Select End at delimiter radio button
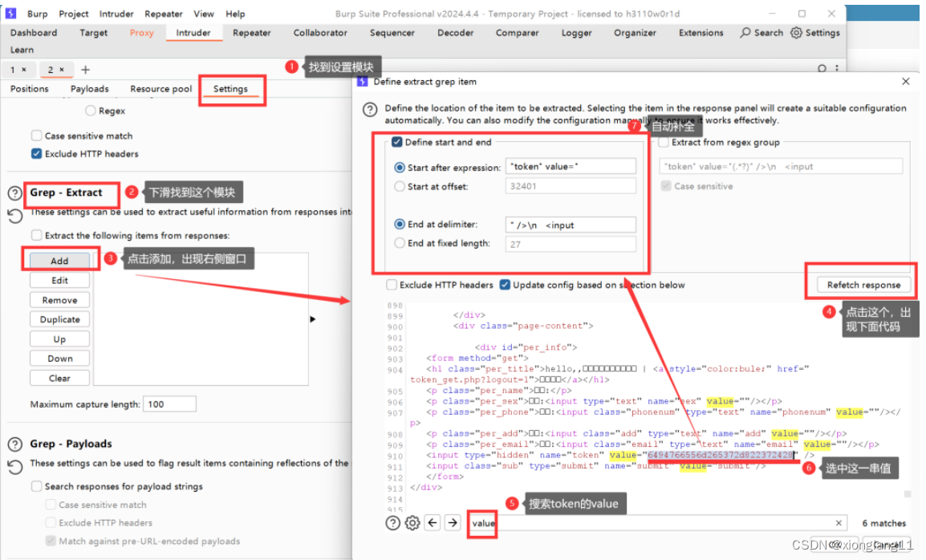 pyautogui.click(x=400, y=225)
